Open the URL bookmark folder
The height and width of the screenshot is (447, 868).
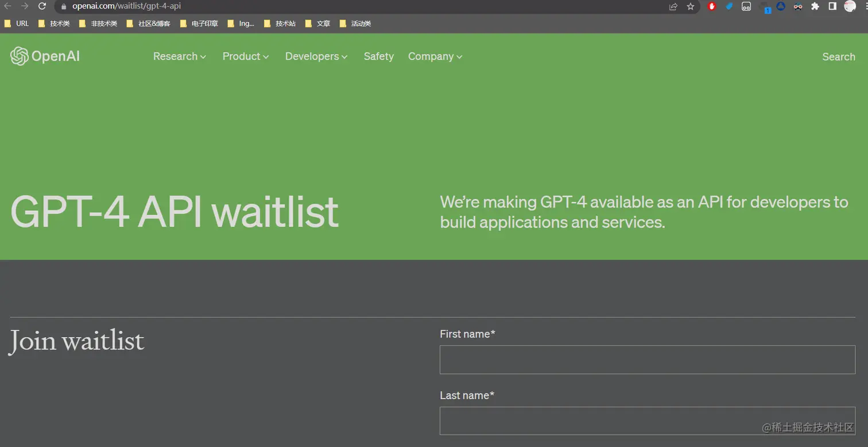(x=17, y=24)
